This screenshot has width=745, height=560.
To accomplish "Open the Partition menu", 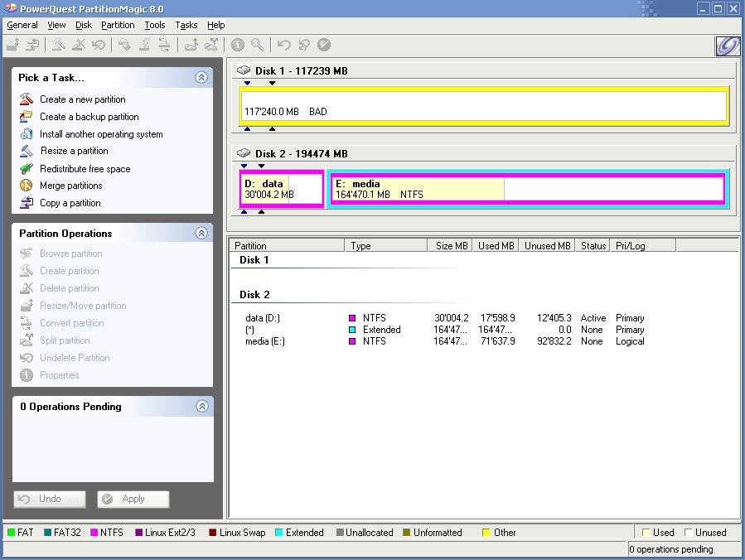I will (118, 25).
